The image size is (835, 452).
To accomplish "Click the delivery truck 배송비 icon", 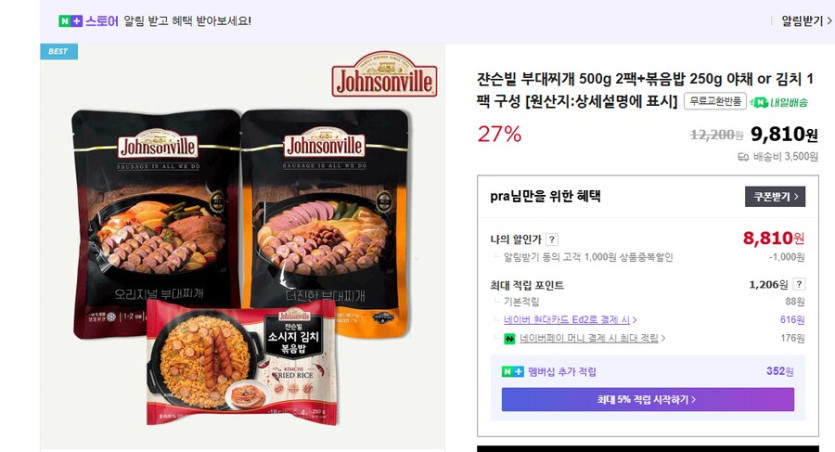I will 743,157.
